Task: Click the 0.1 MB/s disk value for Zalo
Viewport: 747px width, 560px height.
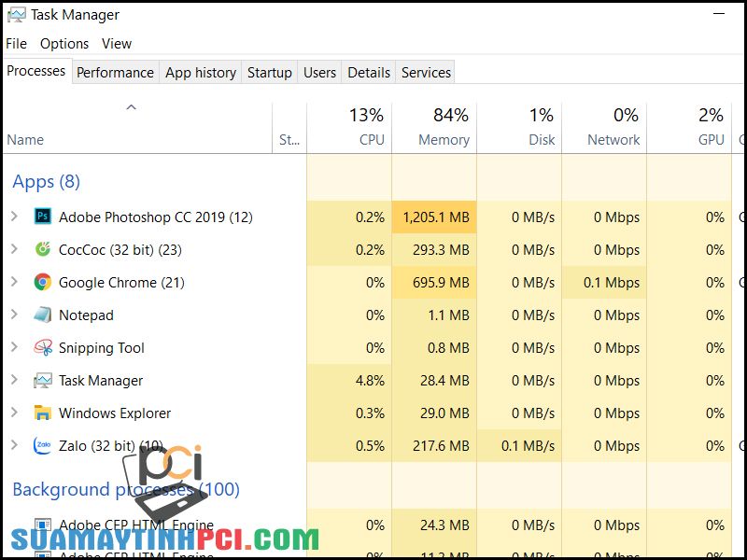Action: 528,446
